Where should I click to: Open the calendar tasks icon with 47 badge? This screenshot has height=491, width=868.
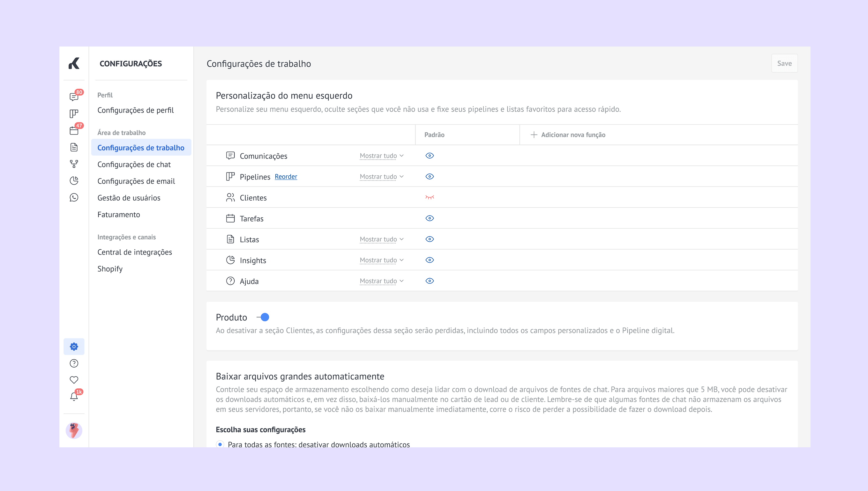[74, 130]
